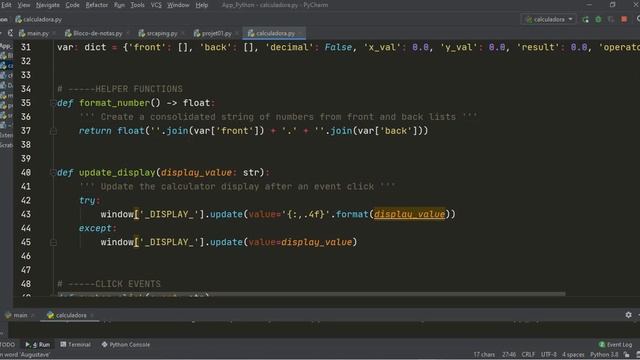This screenshot has height=360, width=640.
Task: Click line number 43 in the gutter
Action: [26, 214]
